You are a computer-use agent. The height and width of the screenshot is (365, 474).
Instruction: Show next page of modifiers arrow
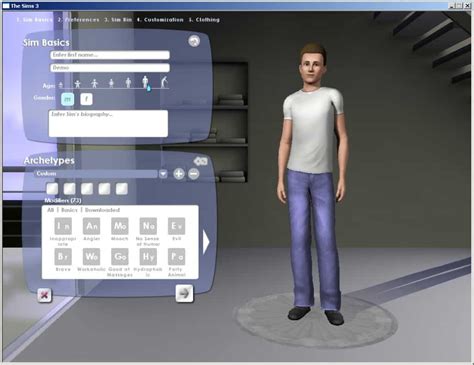pos(206,242)
